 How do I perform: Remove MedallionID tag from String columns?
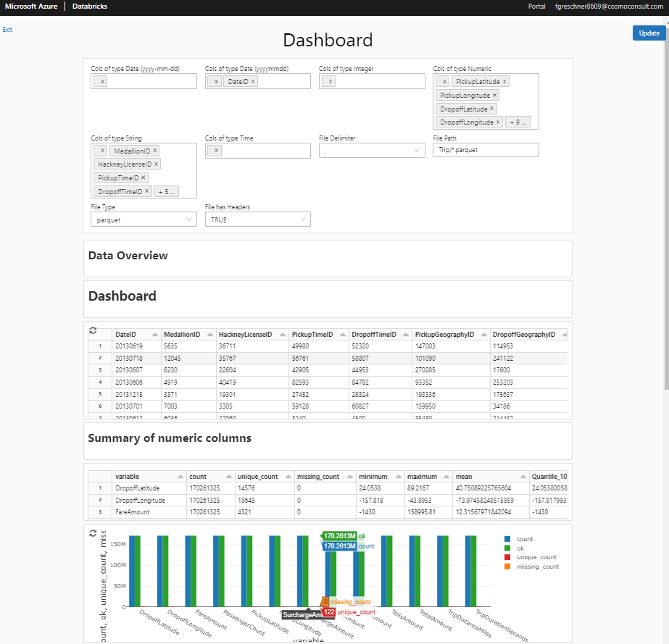tap(154, 151)
